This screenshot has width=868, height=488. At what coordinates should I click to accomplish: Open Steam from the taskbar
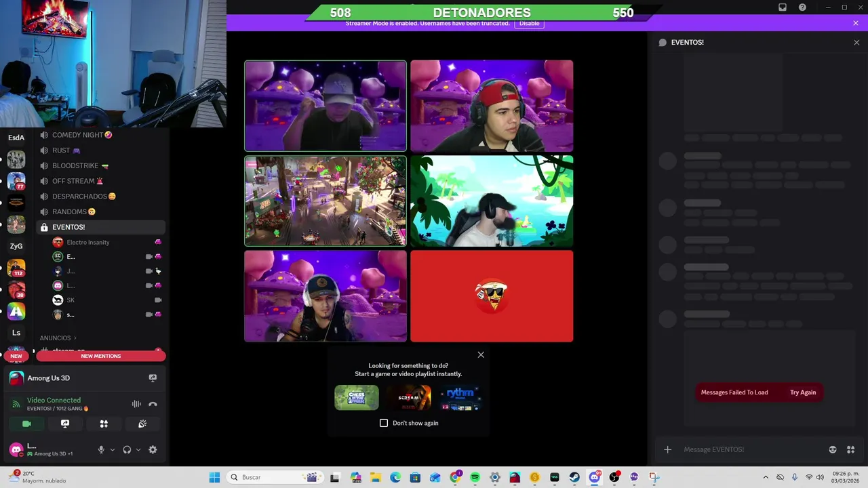pos(574,477)
